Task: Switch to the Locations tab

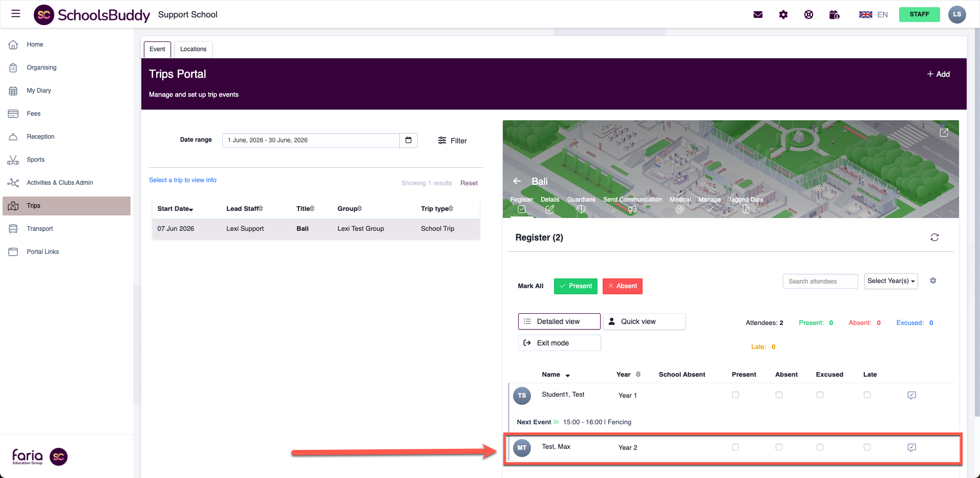Action: coord(193,50)
